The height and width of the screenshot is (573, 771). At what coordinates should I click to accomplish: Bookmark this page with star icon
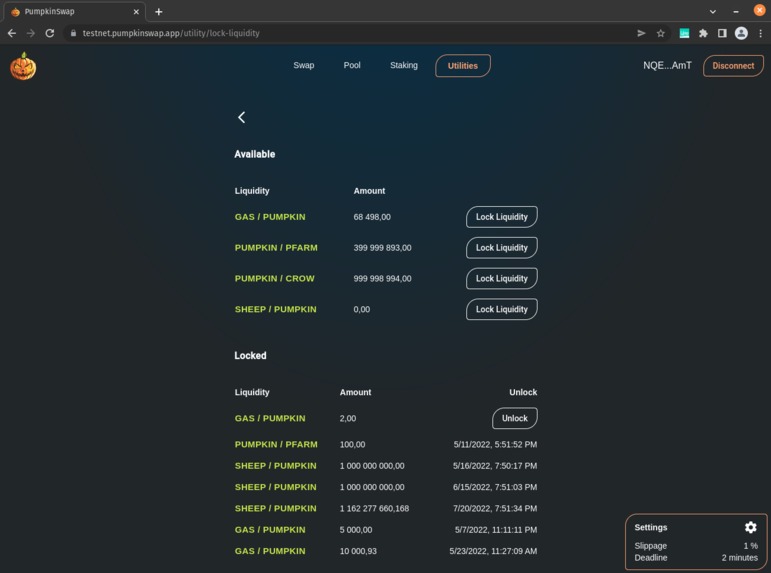pos(660,33)
